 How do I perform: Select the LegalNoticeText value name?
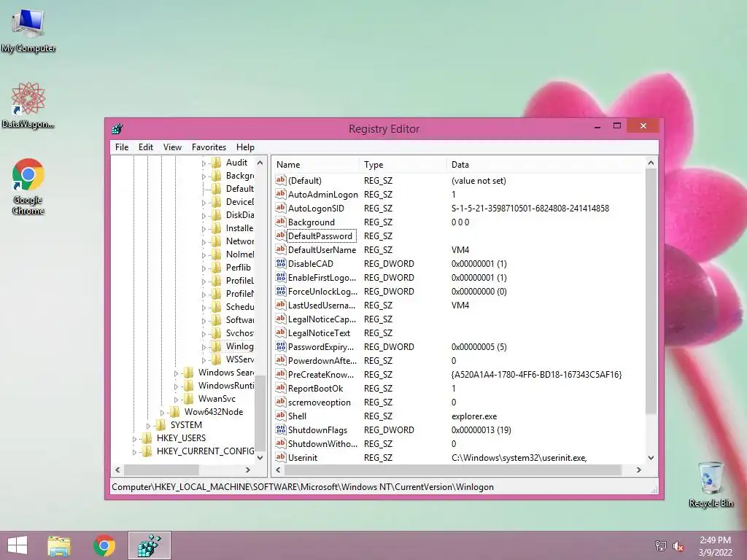point(319,332)
